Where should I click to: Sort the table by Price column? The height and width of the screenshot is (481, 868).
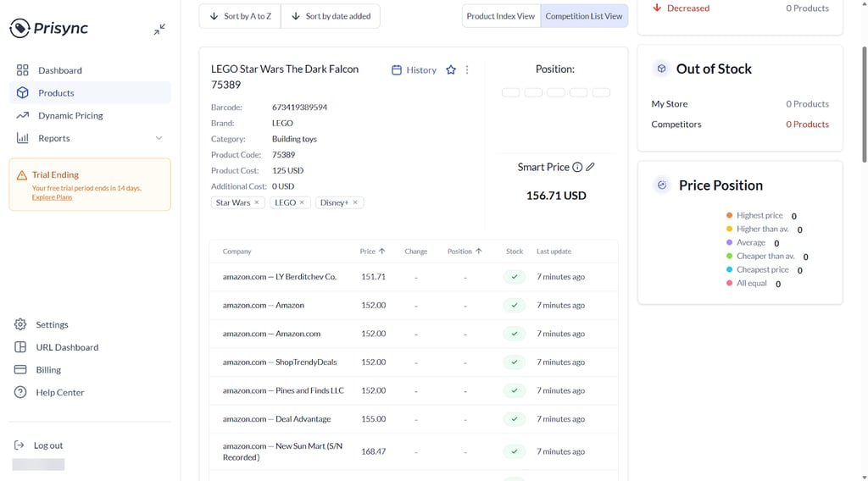click(x=373, y=251)
